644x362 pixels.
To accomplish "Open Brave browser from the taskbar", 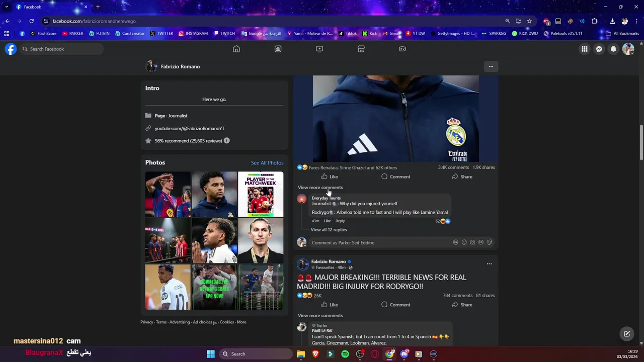I will pos(315,354).
